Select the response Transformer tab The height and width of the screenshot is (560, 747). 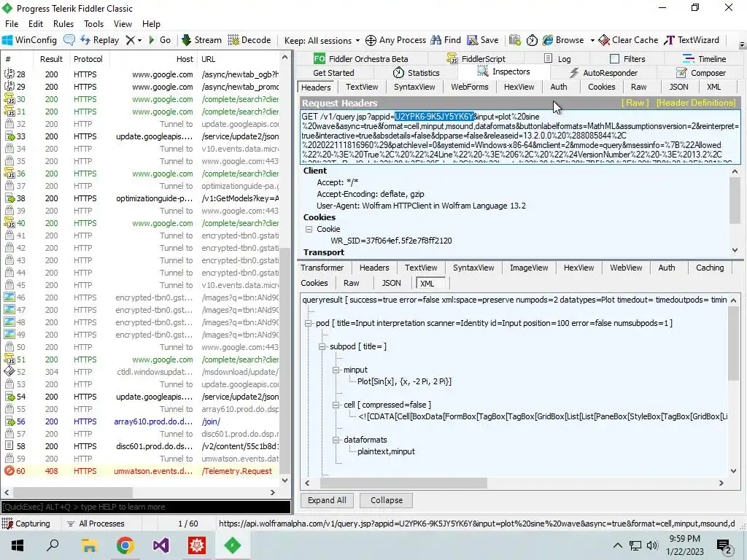point(322,268)
